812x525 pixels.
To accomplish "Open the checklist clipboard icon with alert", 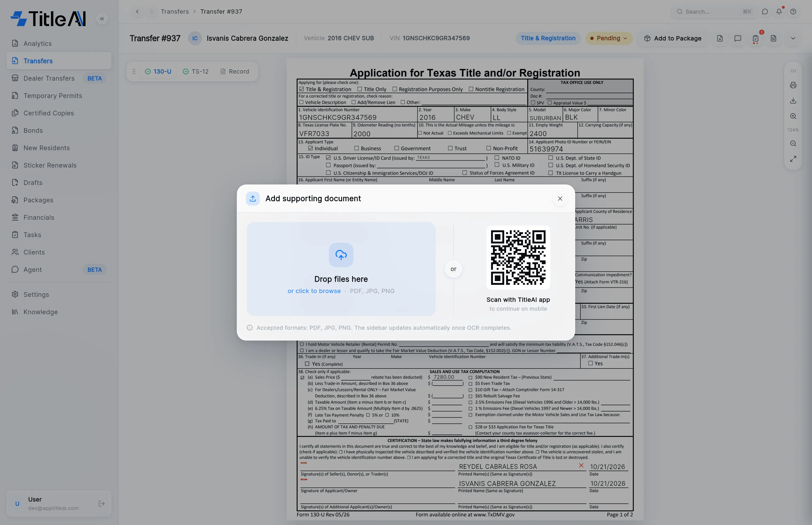I will click(755, 38).
